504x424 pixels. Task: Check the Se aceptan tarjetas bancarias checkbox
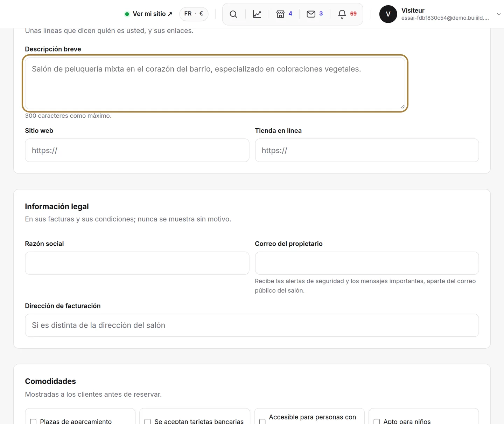[x=148, y=422]
